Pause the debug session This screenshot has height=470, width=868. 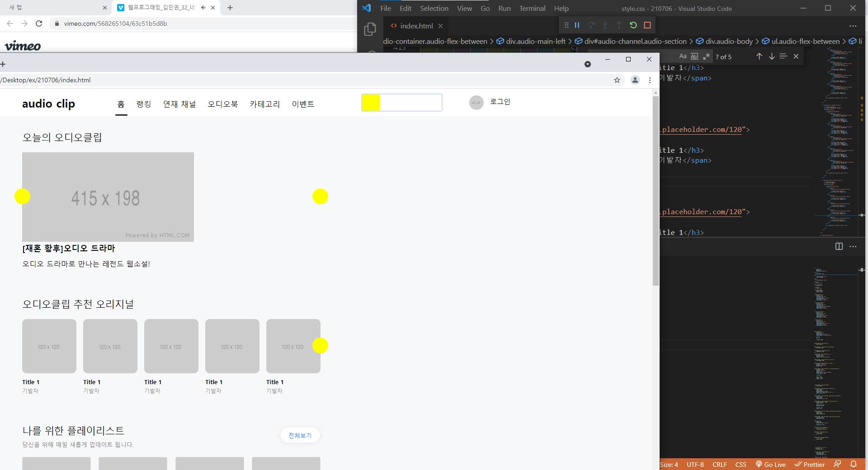(577, 25)
